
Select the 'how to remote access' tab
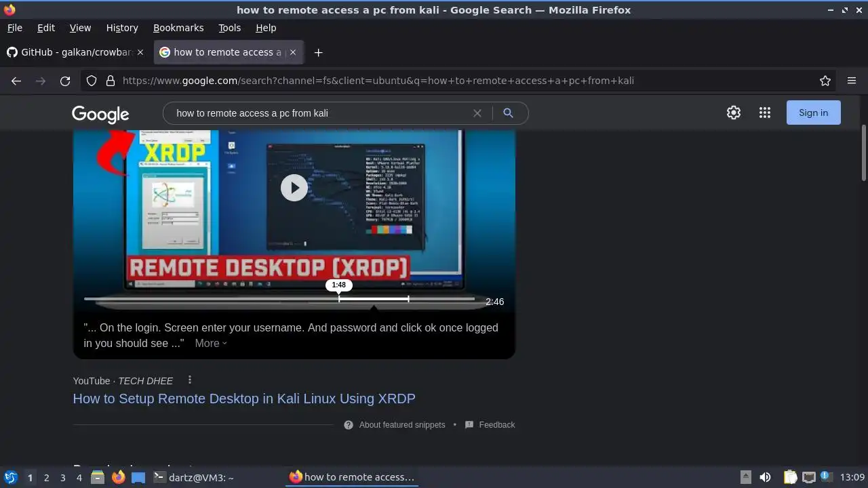coord(229,52)
